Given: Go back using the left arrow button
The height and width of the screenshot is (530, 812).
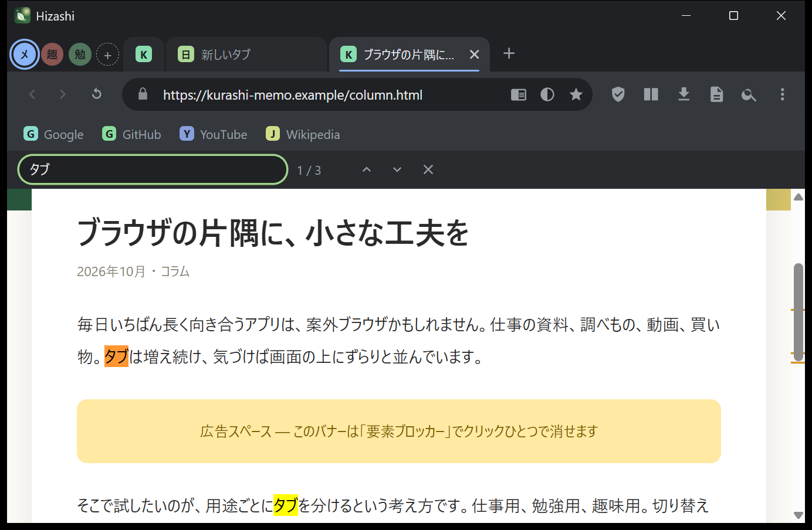Looking at the screenshot, I should (x=32, y=94).
